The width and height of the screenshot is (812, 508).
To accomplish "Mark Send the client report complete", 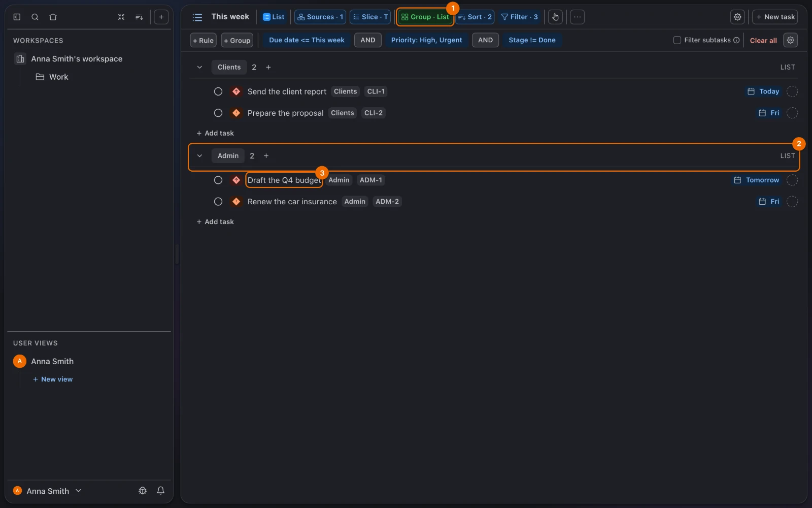I will [x=218, y=91].
